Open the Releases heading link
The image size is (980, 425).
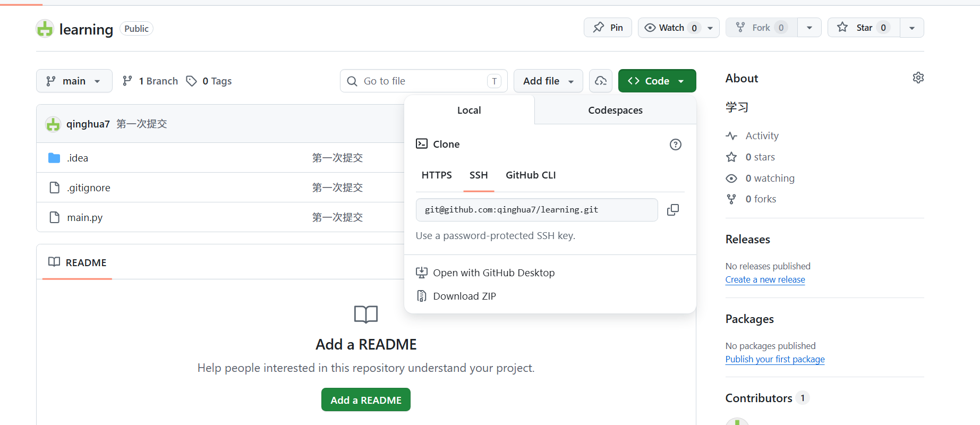(748, 240)
